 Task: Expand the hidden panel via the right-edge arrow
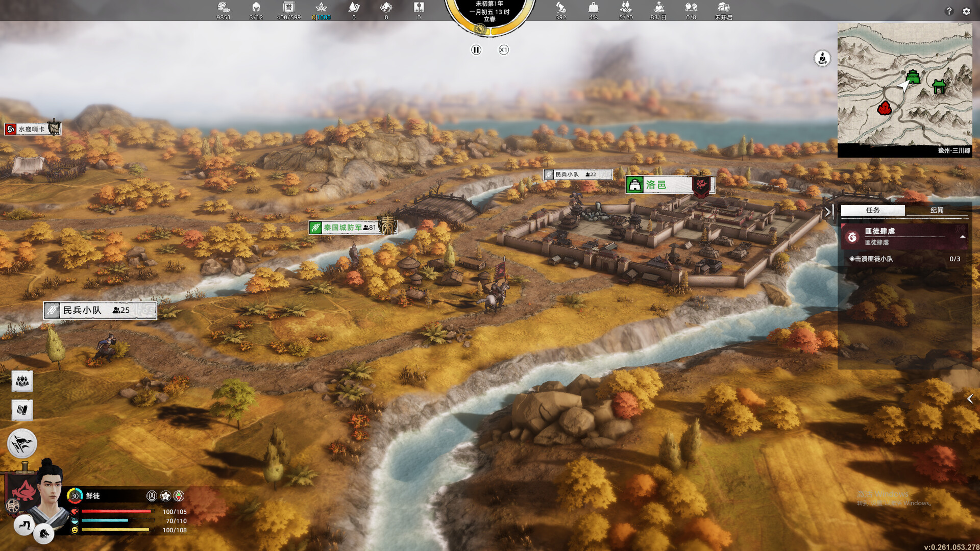click(969, 399)
